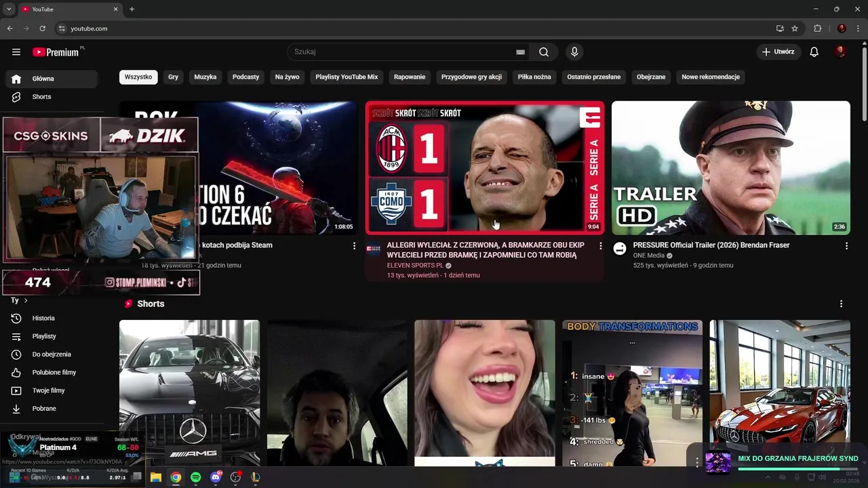The height and width of the screenshot is (488, 868).
Task: Select the Podcasty filter chip
Action: tap(245, 77)
